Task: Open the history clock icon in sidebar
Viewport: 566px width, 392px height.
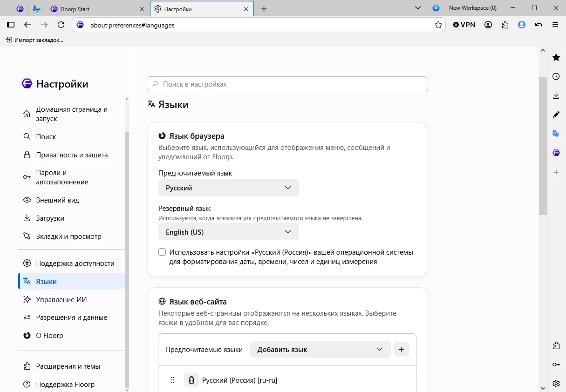Action: tap(556, 76)
